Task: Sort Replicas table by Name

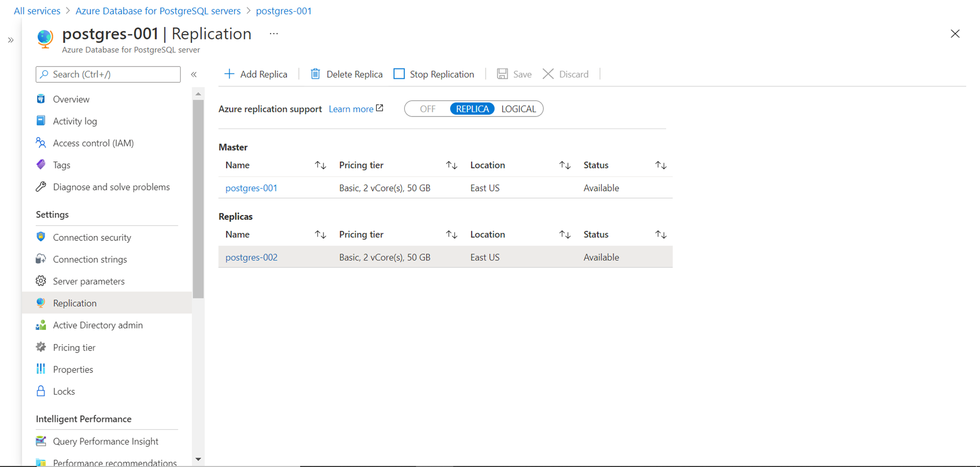Action: [x=320, y=235]
